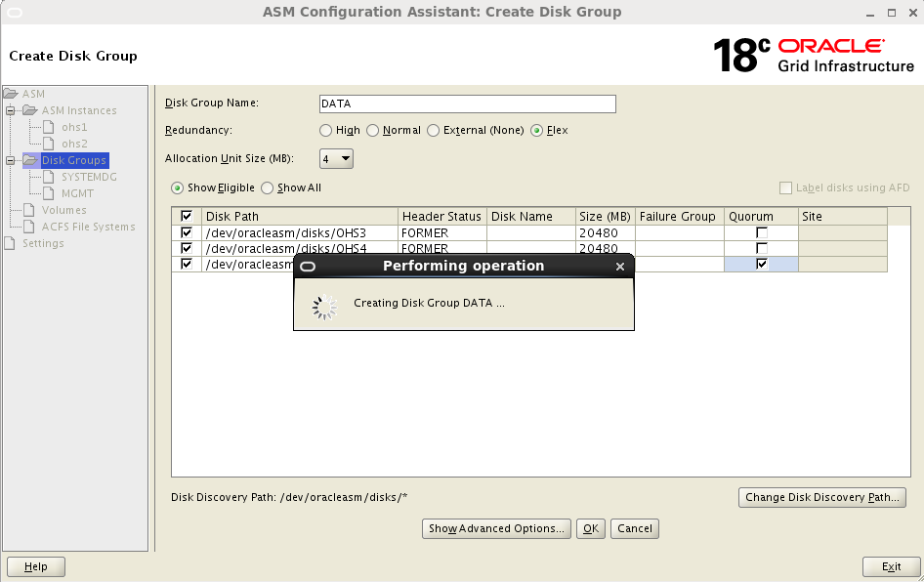Click the Disk Group Name input field
This screenshot has height=582, width=924.
pos(467,104)
